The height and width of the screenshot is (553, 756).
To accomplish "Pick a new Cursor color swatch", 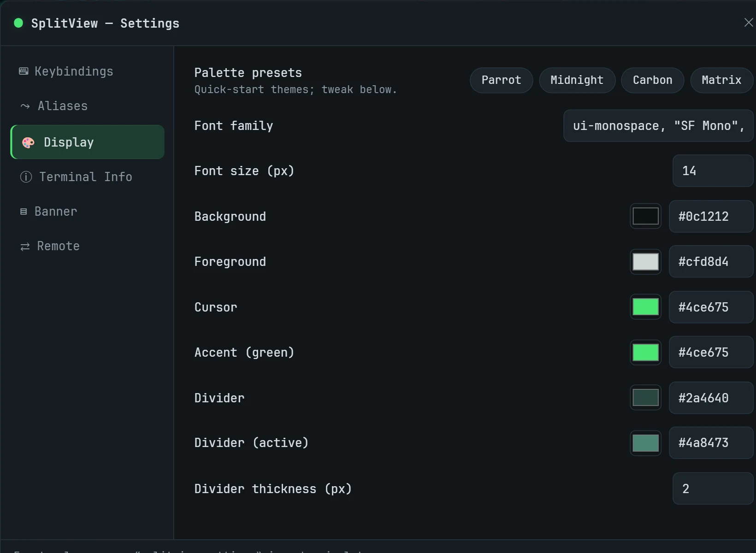I will tap(645, 307).
